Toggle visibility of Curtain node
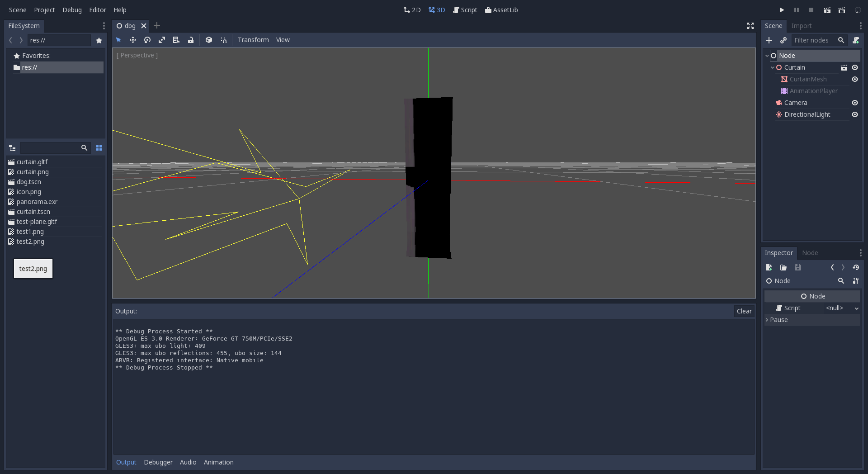Image resolution: width=868 pixels, height=474 pixels. coord(855,67)
